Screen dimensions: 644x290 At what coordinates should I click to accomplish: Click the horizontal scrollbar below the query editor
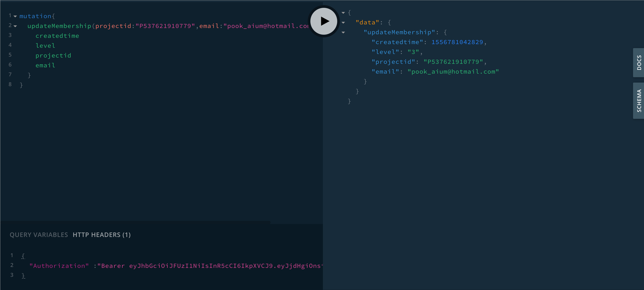135,222
